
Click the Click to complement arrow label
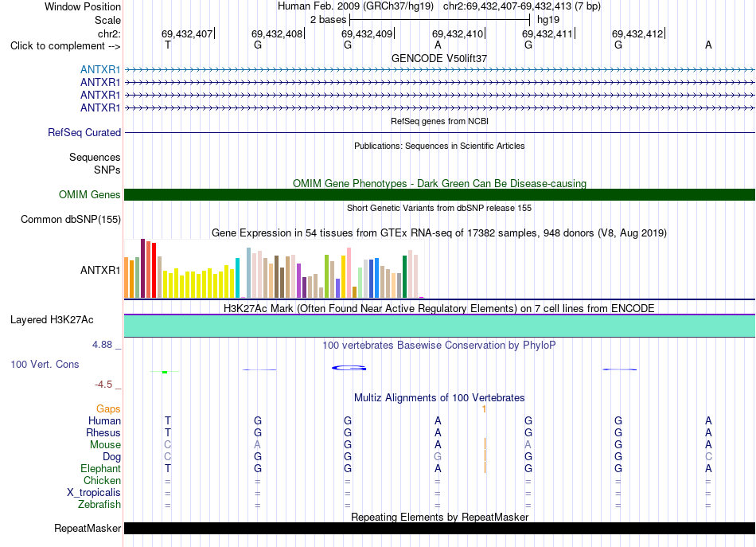pyautogui.click(x=65, y=46)
